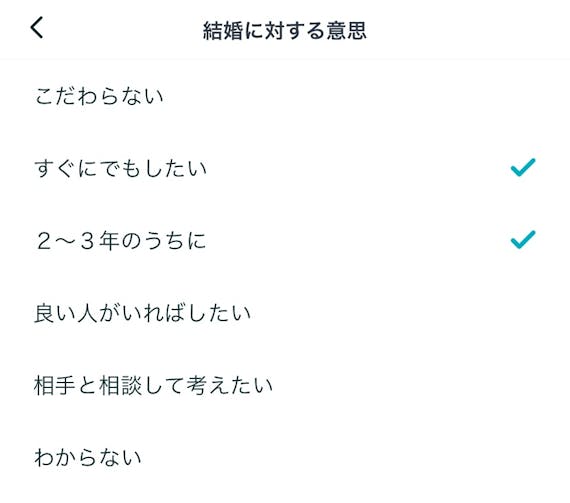Click the 結婚 characters in the header
The height and width of the screenshot is (503, 570).
point(223,30)
